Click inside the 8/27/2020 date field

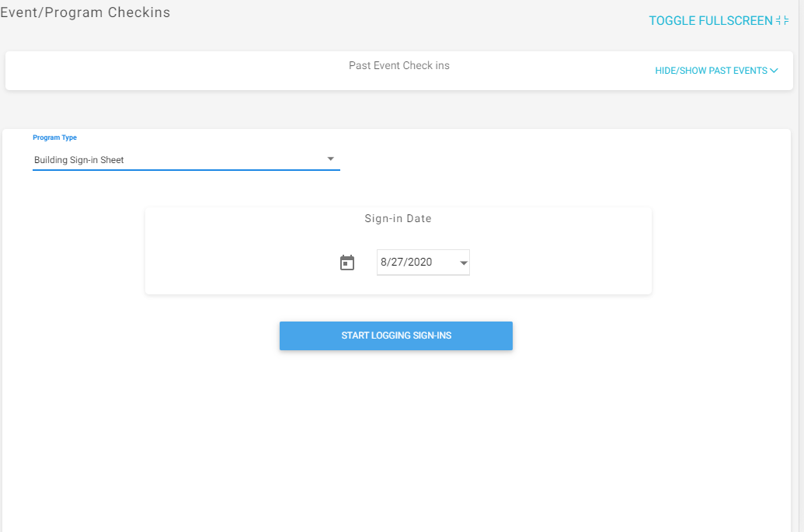tap(412, 262)
